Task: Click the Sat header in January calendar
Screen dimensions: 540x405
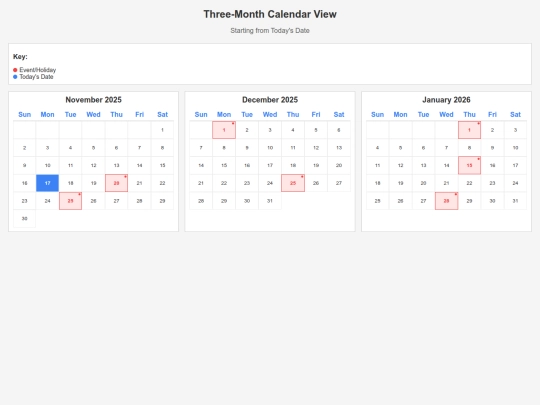Action: pyautogui.click(x=515, y=114)
